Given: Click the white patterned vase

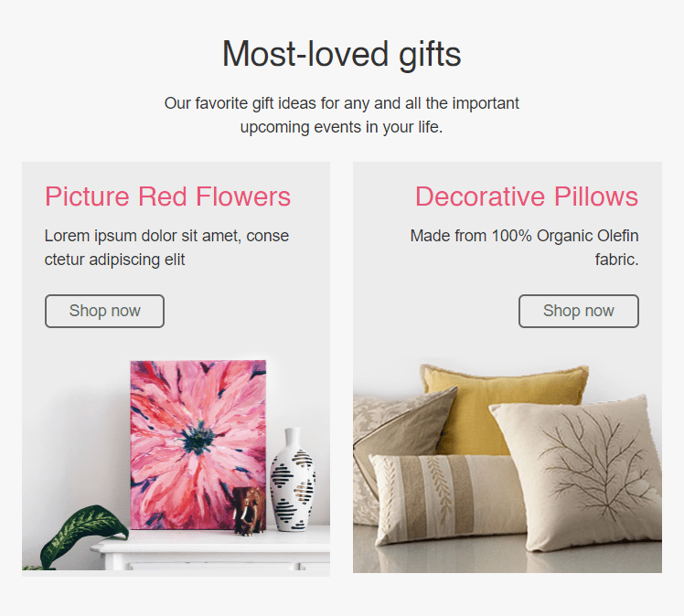Looking at the screenshot, I should click(293, 480).
